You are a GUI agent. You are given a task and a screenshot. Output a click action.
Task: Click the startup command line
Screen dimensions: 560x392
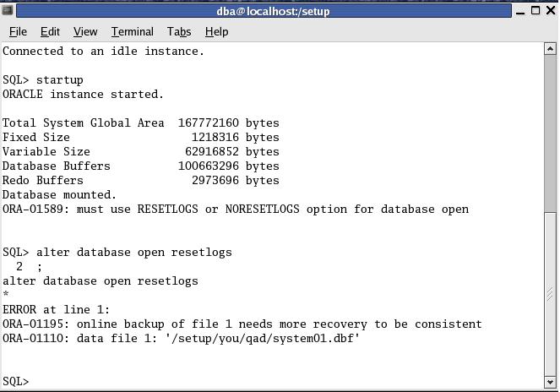pyautogui.click(x=42, y=79)
